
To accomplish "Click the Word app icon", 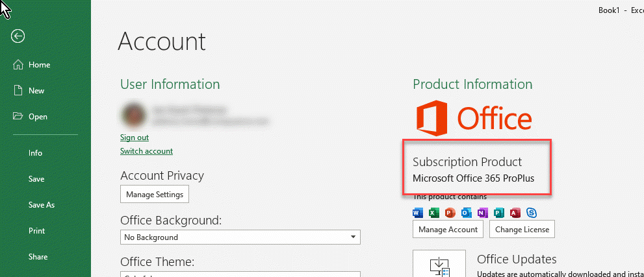I will (418, 213).
